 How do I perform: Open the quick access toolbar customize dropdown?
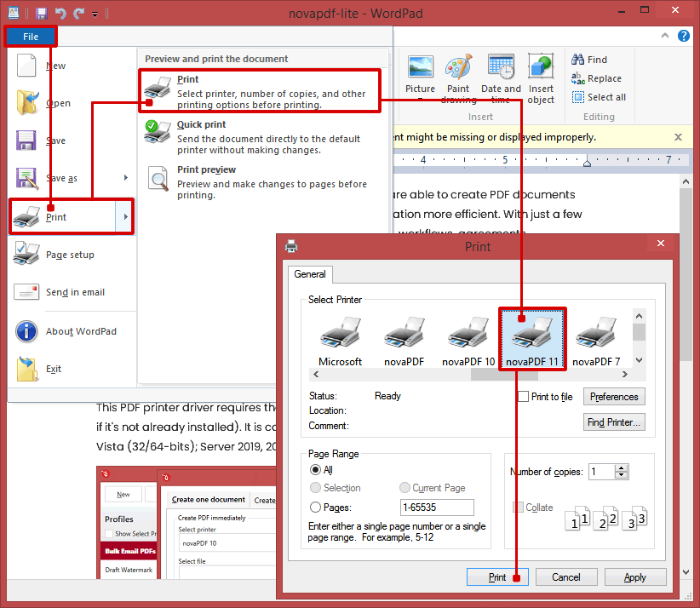pyautogui.click(x=94, y=14)
